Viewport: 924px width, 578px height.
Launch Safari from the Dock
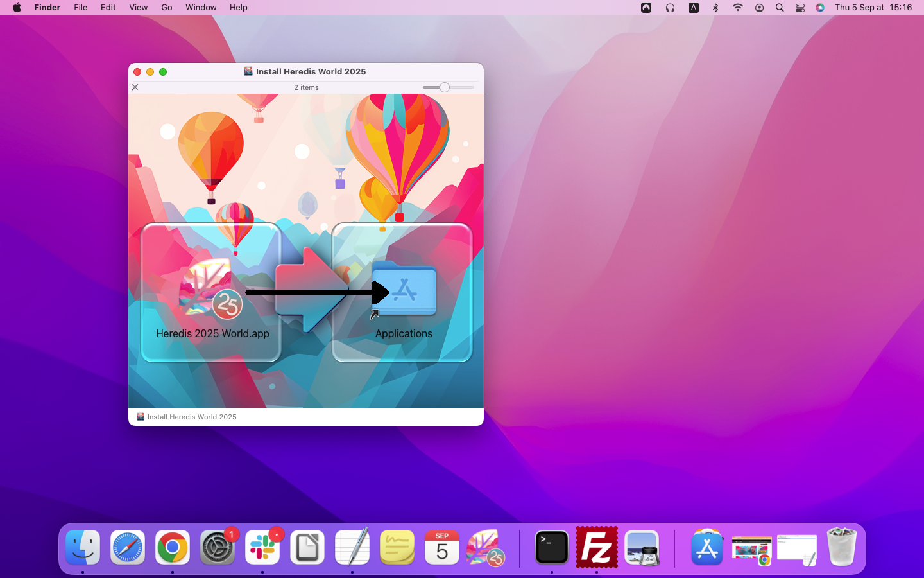tap(128, 548)
